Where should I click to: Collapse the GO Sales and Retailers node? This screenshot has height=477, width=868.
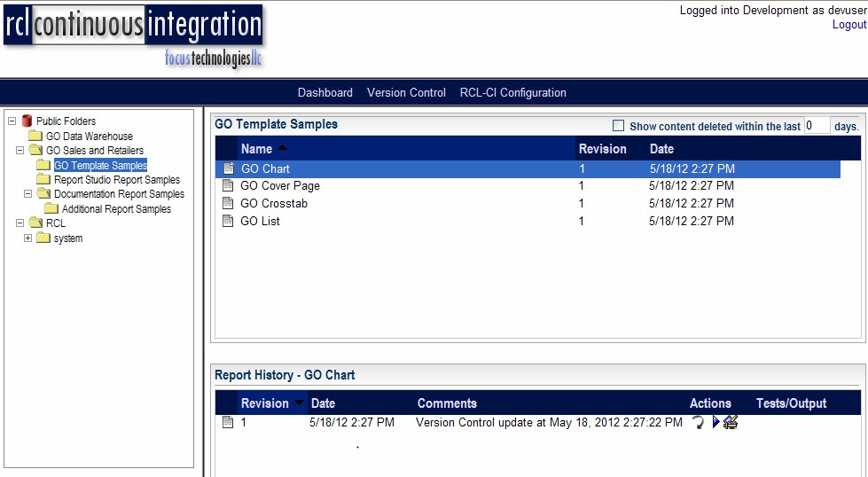coord(20,150)
